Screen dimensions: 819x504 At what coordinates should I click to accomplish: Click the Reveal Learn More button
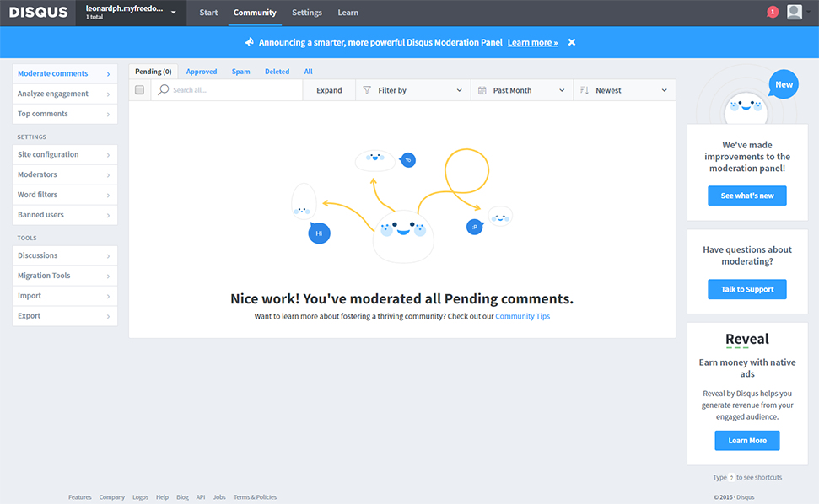[x=747, y=440]
